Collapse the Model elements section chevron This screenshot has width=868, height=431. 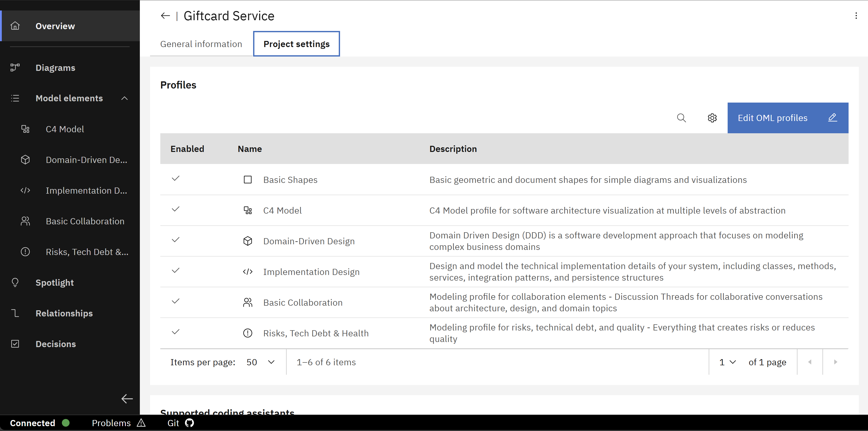(x=124, y=98)
